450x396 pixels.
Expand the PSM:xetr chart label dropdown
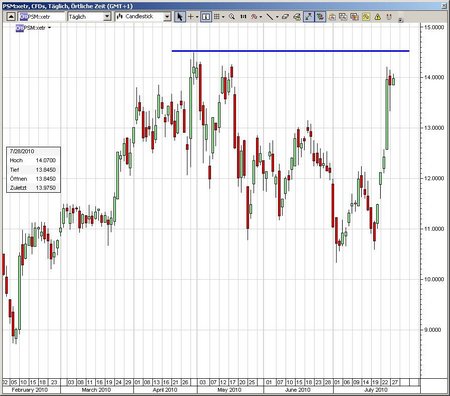pos(50,28)
